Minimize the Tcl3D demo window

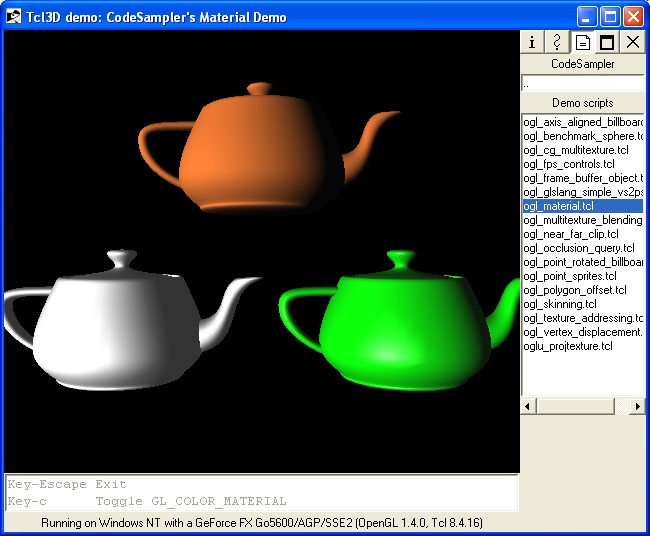click(x=586, y=17)
